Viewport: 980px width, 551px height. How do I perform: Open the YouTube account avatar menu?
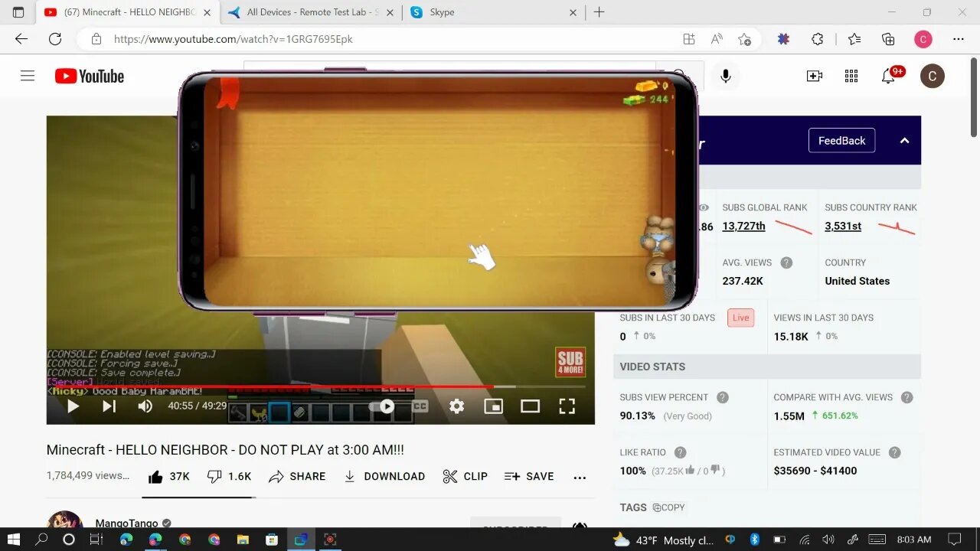932,76
